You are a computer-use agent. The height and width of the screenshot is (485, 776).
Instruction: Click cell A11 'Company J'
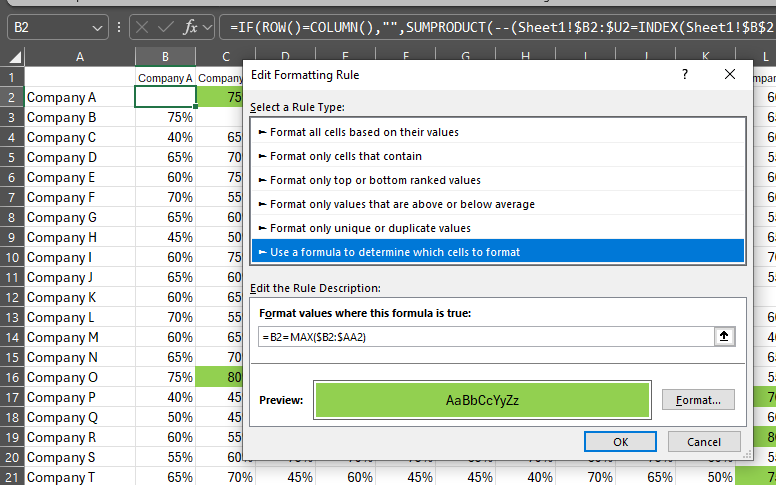pos(80,277)
